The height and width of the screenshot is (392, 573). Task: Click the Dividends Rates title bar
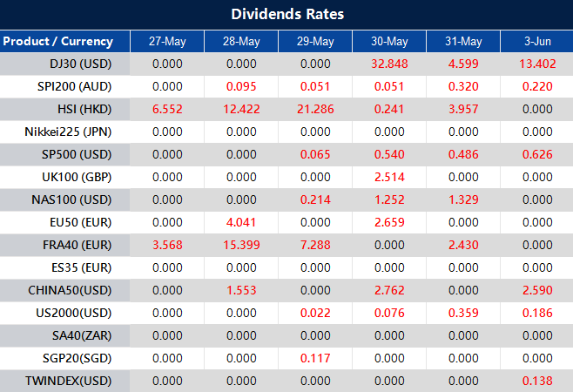pos(286,15)
